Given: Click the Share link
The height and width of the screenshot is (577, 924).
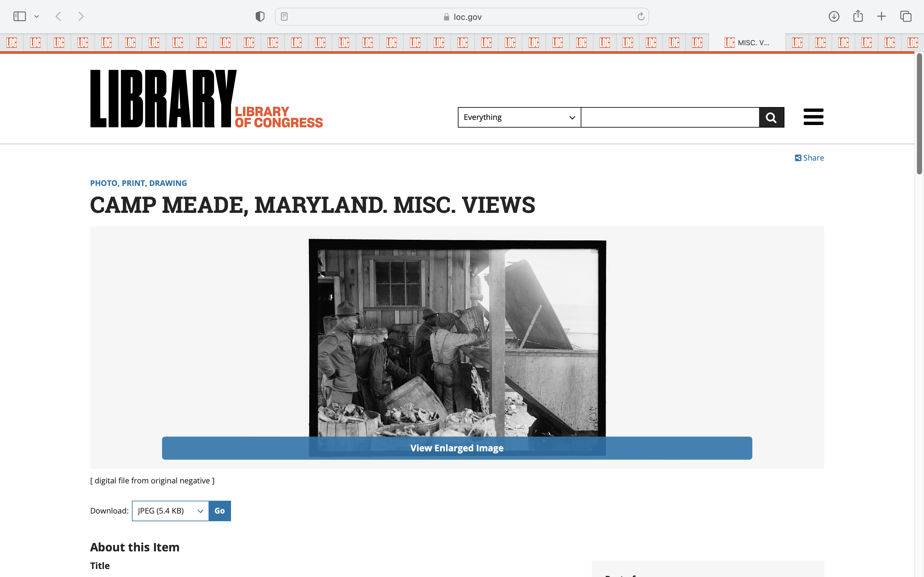Looking at the screenshot, I should [809, 158].
